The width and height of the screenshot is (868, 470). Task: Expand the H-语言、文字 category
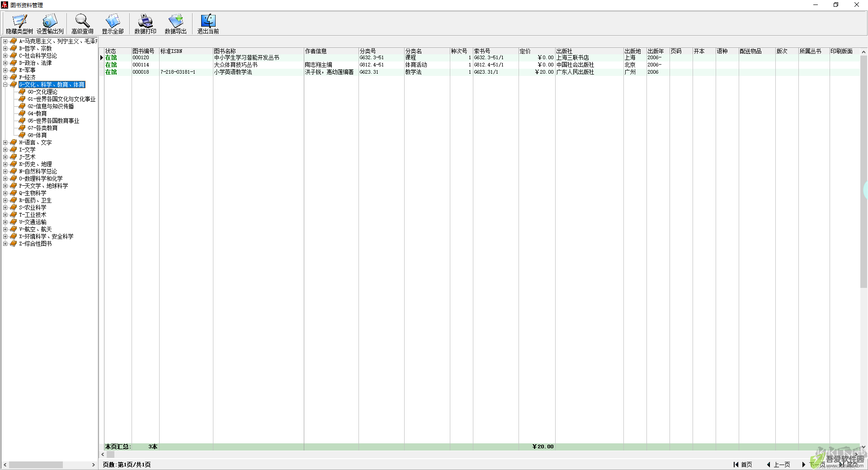(5, 142)
